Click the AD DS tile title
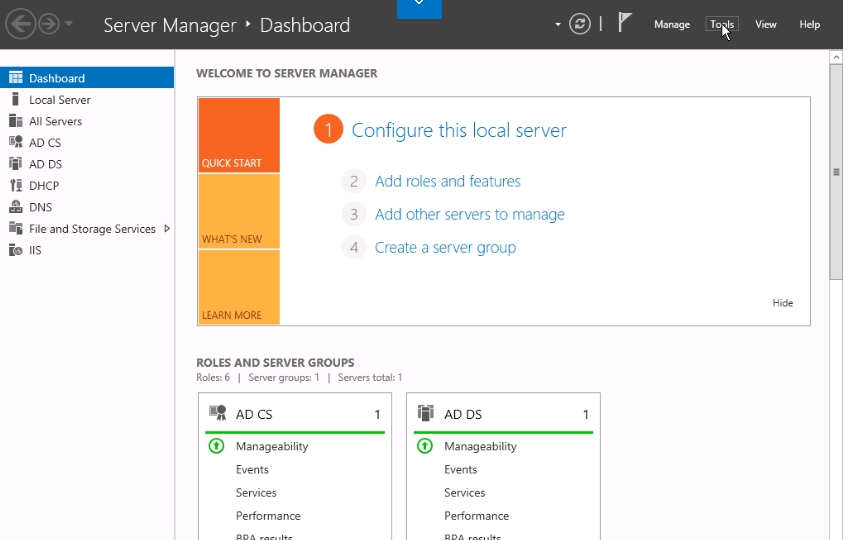 click(x=462, y=414)
